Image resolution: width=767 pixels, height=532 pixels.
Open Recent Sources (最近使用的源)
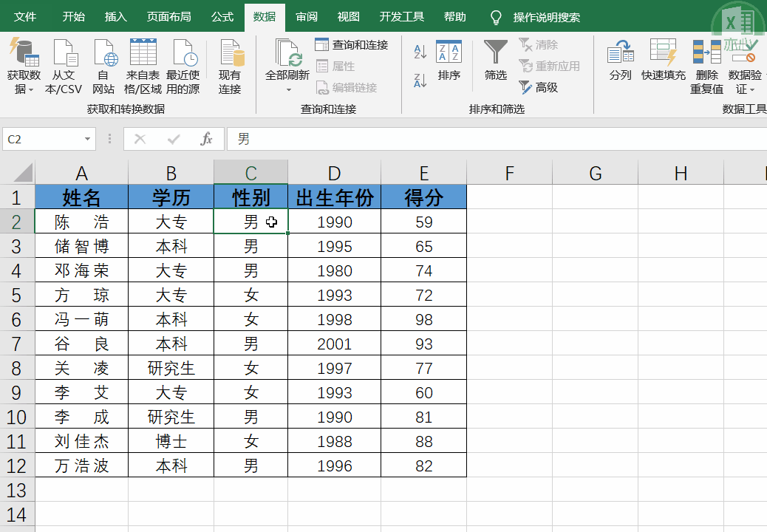[183, 67]
